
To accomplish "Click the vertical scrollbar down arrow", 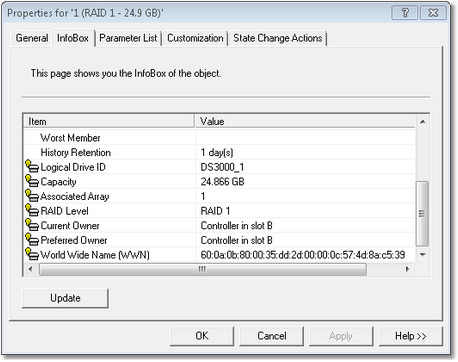I will pos(423,255).
